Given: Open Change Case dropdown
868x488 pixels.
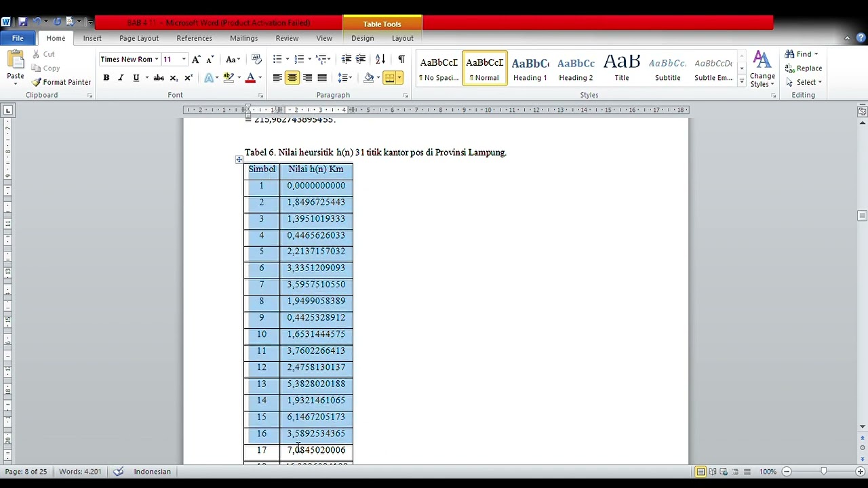Looking at the screenshot, I should point(233,59).
